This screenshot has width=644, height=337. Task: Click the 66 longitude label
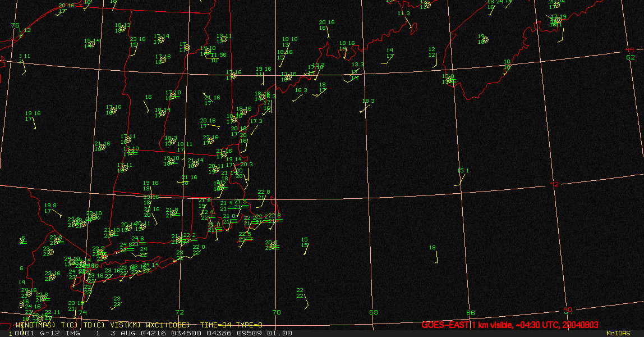pos(470,313)
